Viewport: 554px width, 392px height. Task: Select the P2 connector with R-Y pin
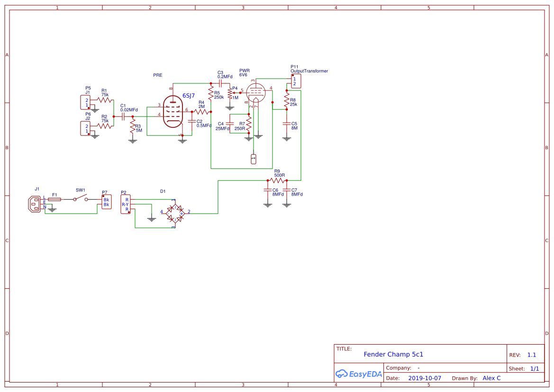pyautogui.click(x=126, y=205)
